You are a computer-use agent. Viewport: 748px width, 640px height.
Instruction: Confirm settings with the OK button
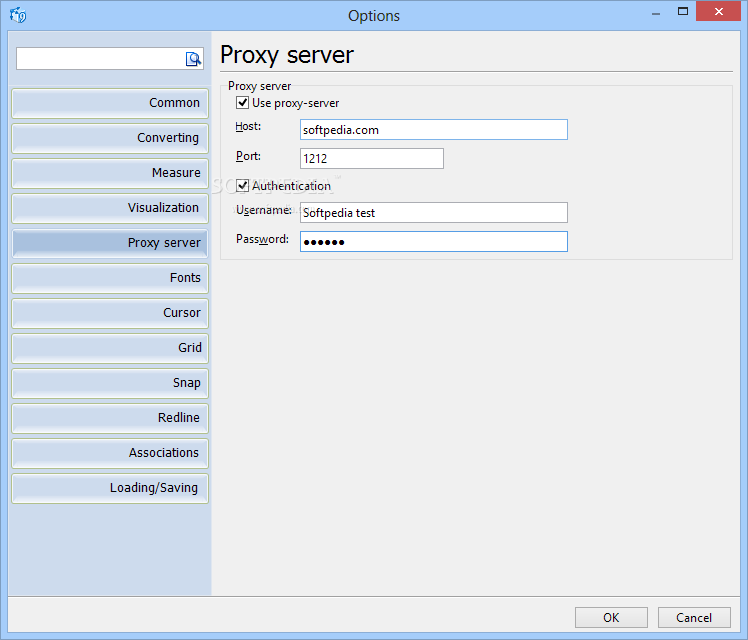(x=611, y=618)
